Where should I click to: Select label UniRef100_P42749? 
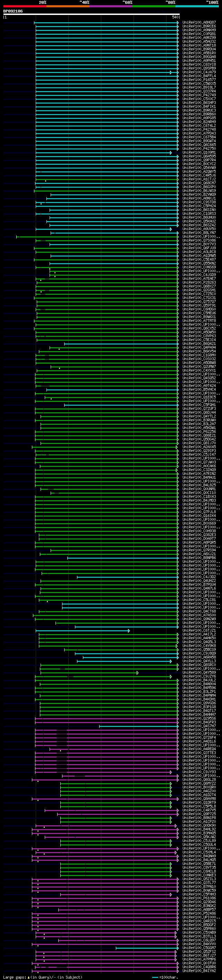[199, 95]
